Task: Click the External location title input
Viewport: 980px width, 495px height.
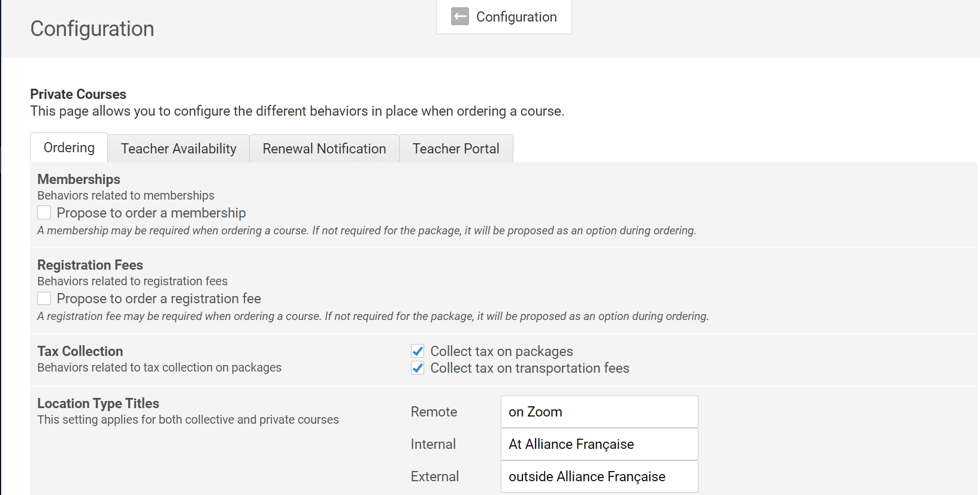Action: tap(599, 477)
